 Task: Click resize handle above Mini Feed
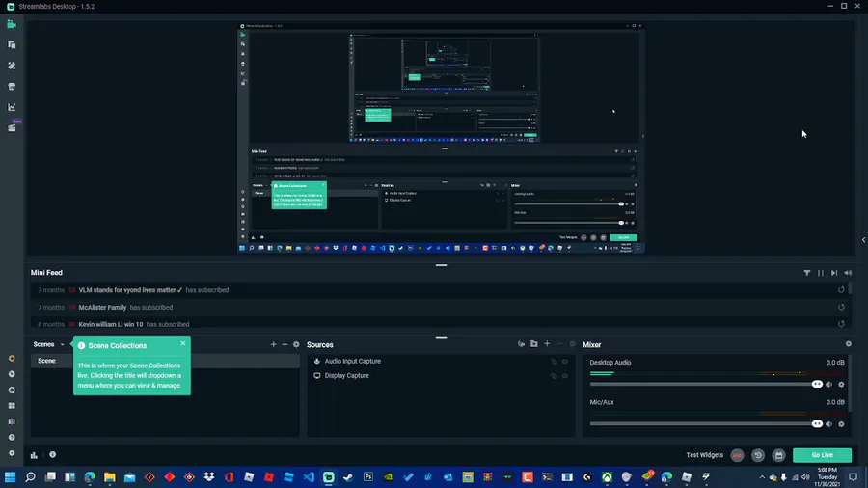tap(441, 265)
